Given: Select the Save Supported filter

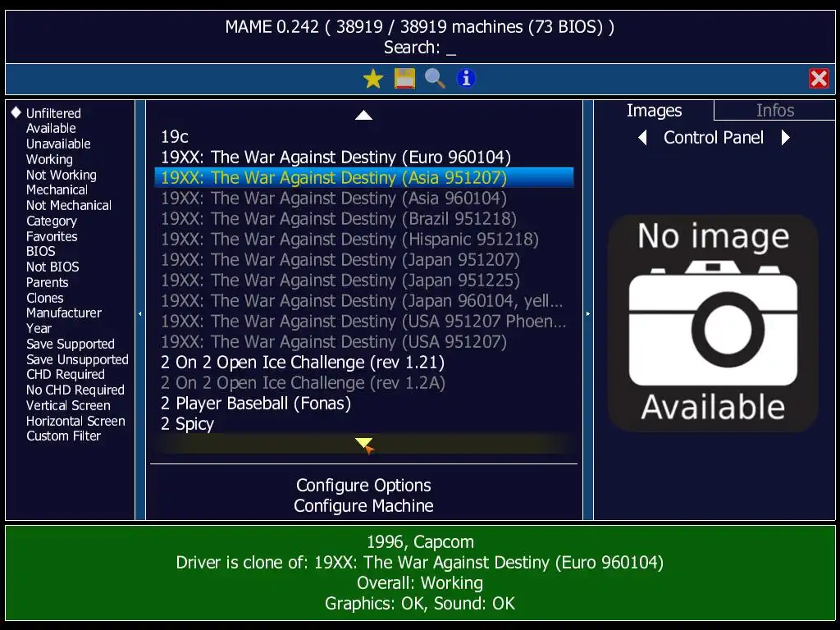Looking at the screenshot, I should [71, 344].
